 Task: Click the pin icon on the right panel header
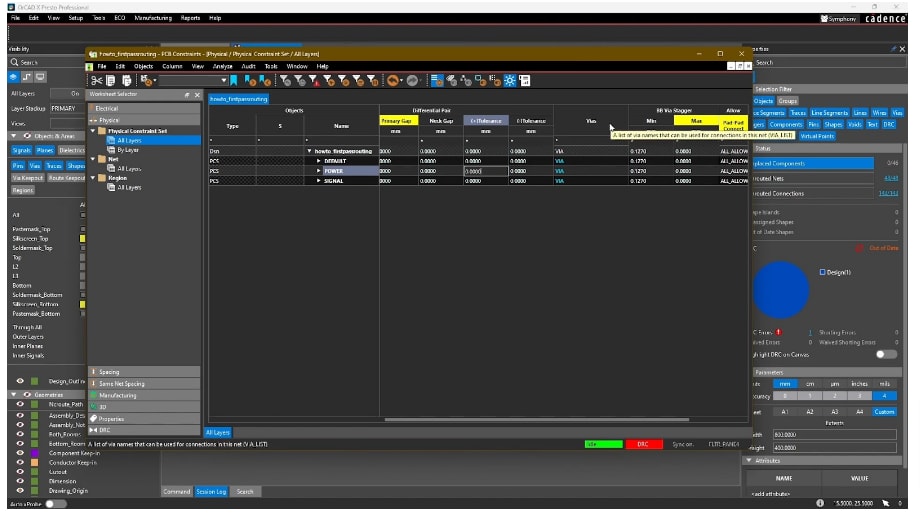click(x=893, y=49)
